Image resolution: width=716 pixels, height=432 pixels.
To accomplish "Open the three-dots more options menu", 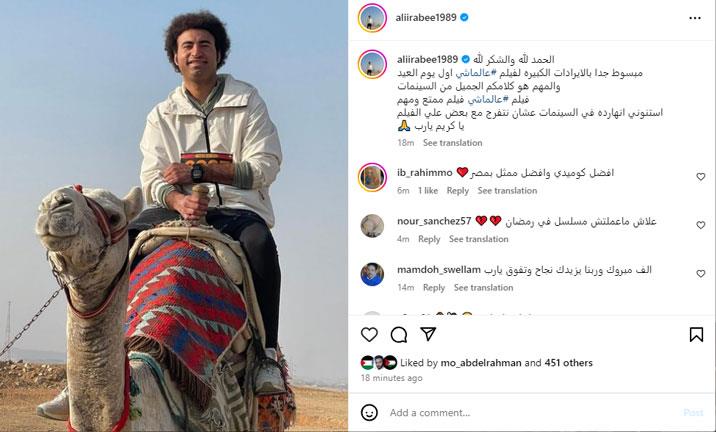I will [x=695, y=18].
